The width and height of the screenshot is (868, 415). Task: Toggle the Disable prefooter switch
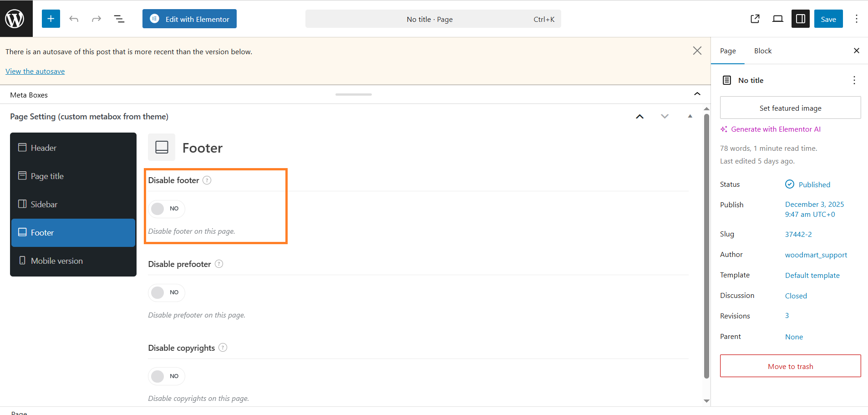[x=166, y=292]
